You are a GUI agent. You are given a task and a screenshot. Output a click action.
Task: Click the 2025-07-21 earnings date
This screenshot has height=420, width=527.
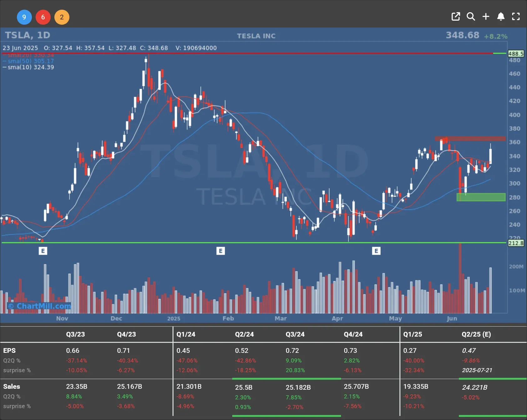(477, 370)
